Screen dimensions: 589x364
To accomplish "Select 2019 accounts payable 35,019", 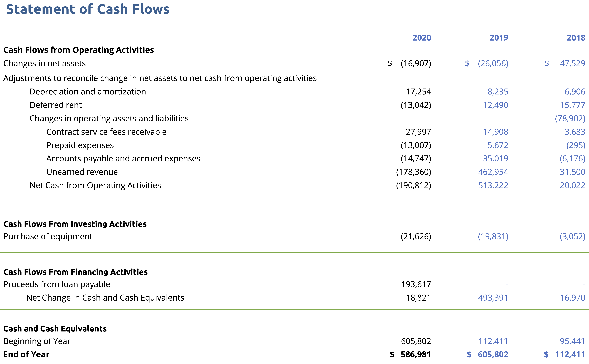I will (496, 159).
